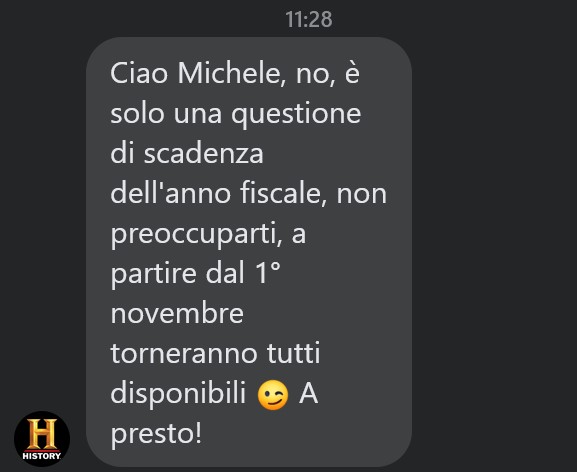Image resolution: width=577 pixels, height=472 pixels.
Task: Click the 'HISTORY' text under the logo
Action: pos(42,456)
